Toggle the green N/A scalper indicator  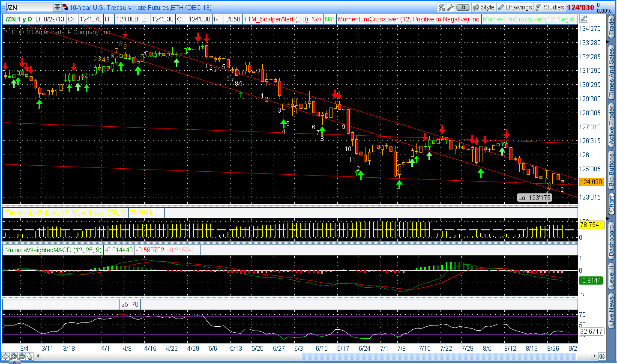329,19
